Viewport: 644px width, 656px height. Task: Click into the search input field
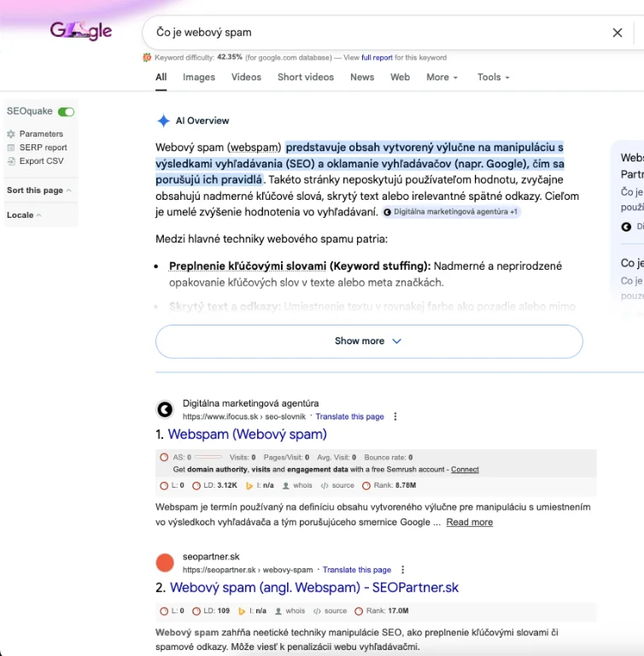point(376,32)
